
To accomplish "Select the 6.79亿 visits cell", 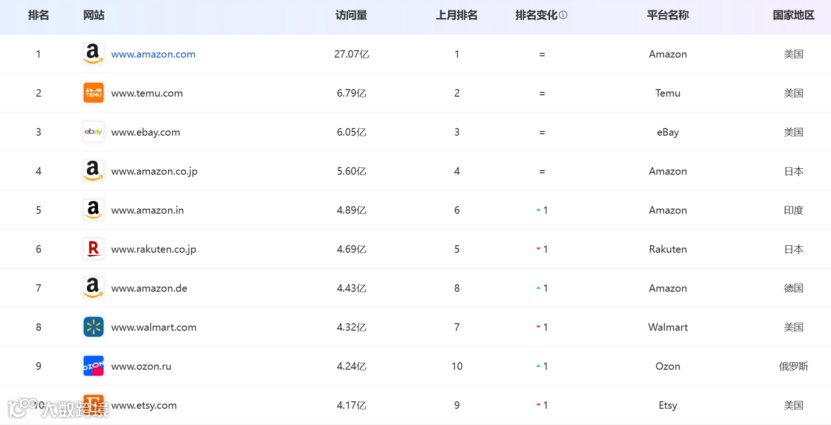I will tap(351, 93).
